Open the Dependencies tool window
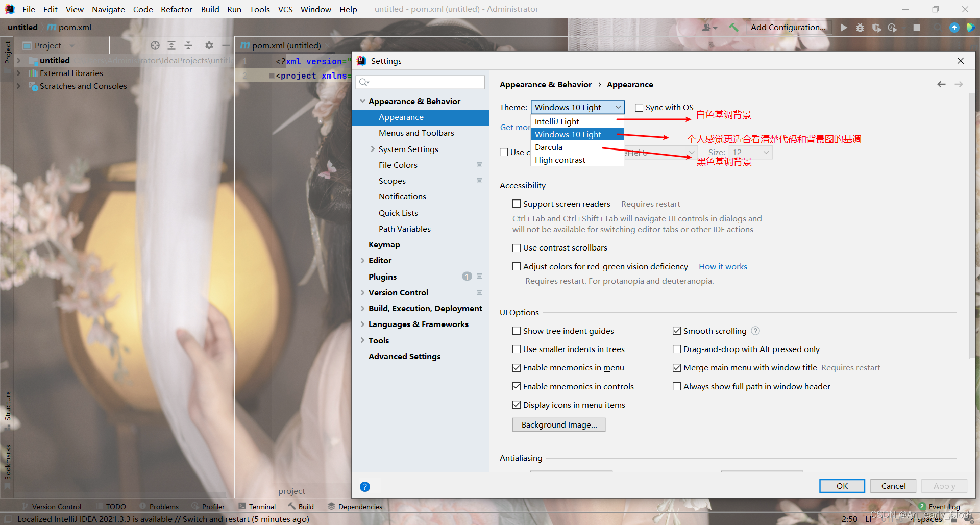 [x=355, y=507]
